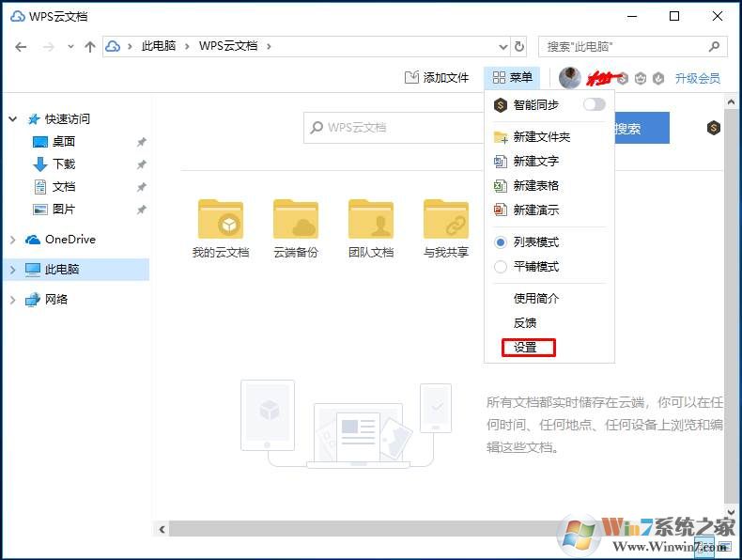This screenshot has width=742, height=560.
Task: Toggle the 智能同步 smart sync switch
Action: tap(594, 104)
